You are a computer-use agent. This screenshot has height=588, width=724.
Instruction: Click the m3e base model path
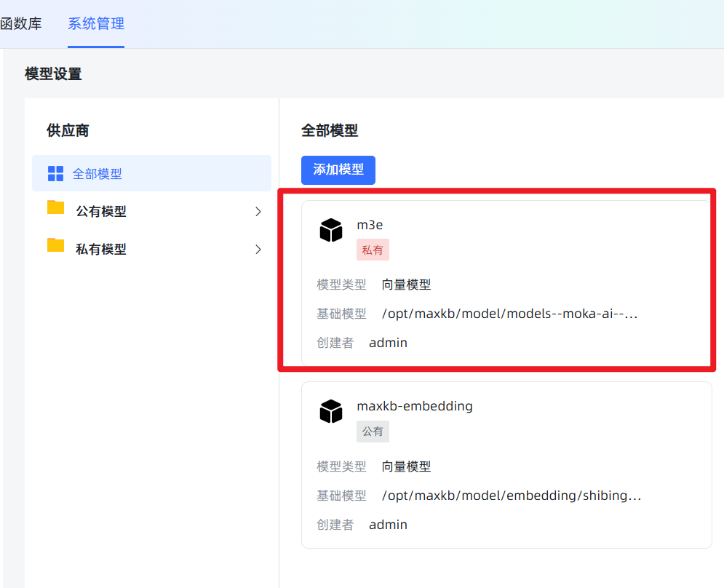[510, 314]
